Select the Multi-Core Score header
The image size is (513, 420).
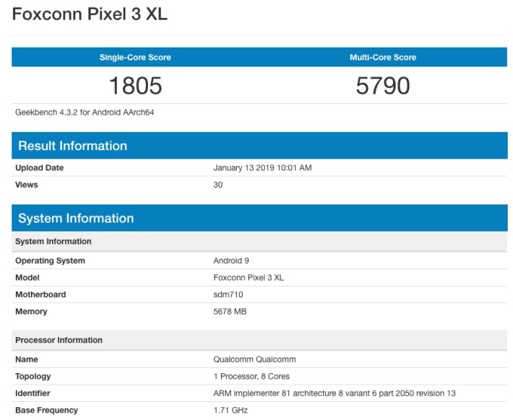382,57
